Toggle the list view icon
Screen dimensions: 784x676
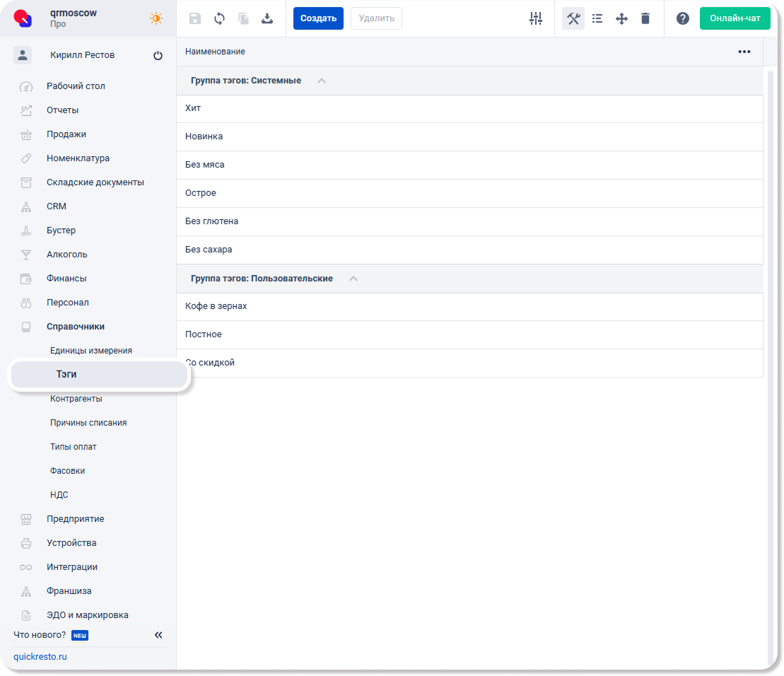click(x=597, y=18)
